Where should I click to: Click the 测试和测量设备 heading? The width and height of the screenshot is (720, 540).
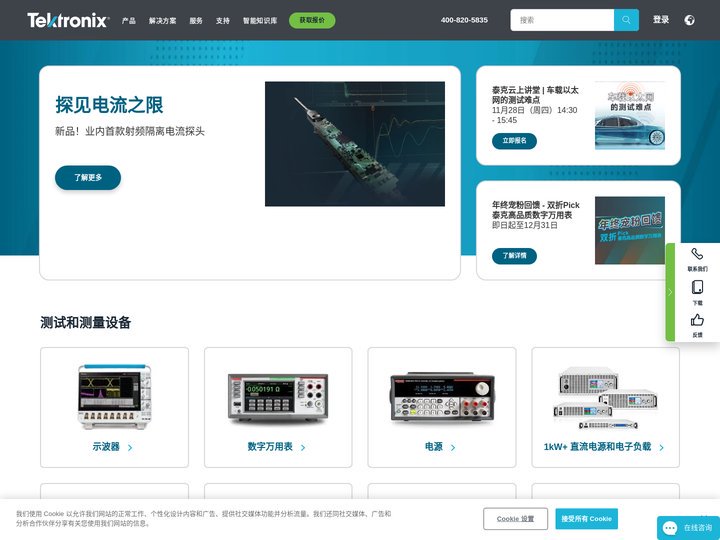pyautogui.click(x=85, y=323)
